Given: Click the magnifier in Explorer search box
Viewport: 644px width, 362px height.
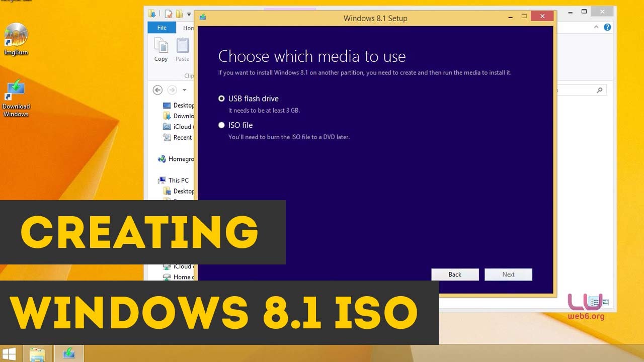Looking at the screenshot, I should [x=599, y=90].
